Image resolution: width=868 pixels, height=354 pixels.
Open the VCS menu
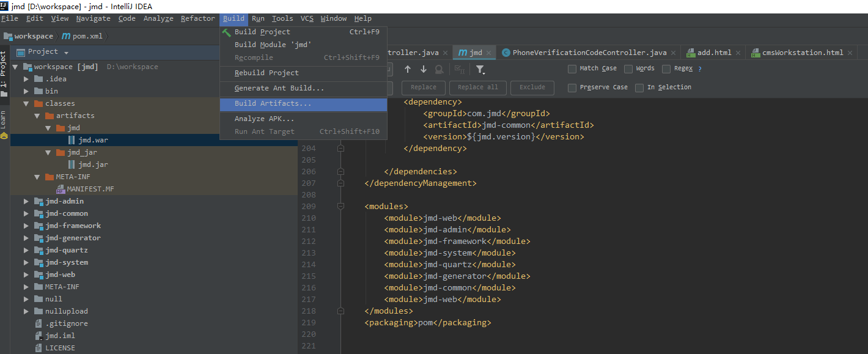tap(307, 18)
